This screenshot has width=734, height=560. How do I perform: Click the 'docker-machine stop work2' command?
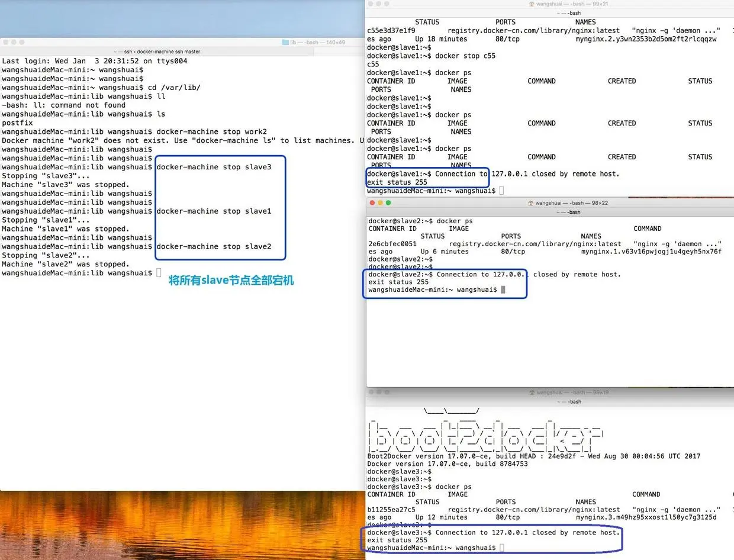(x=211, y=131)
